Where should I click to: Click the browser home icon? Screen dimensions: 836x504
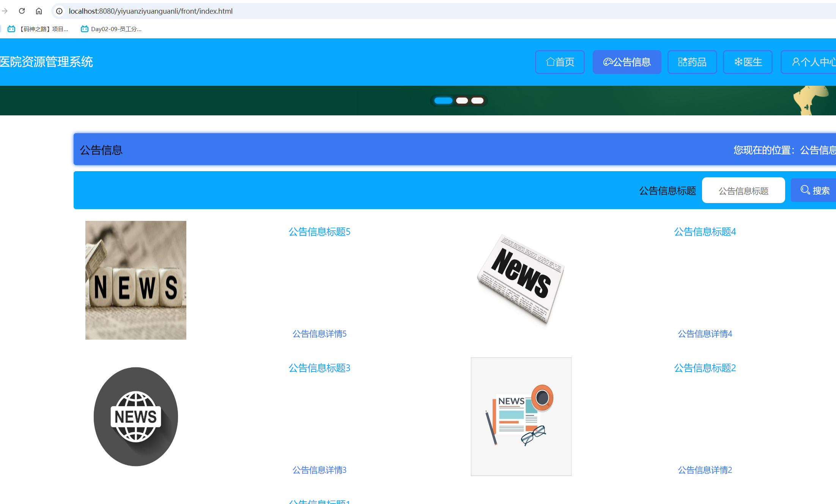(x=39, y=11)
